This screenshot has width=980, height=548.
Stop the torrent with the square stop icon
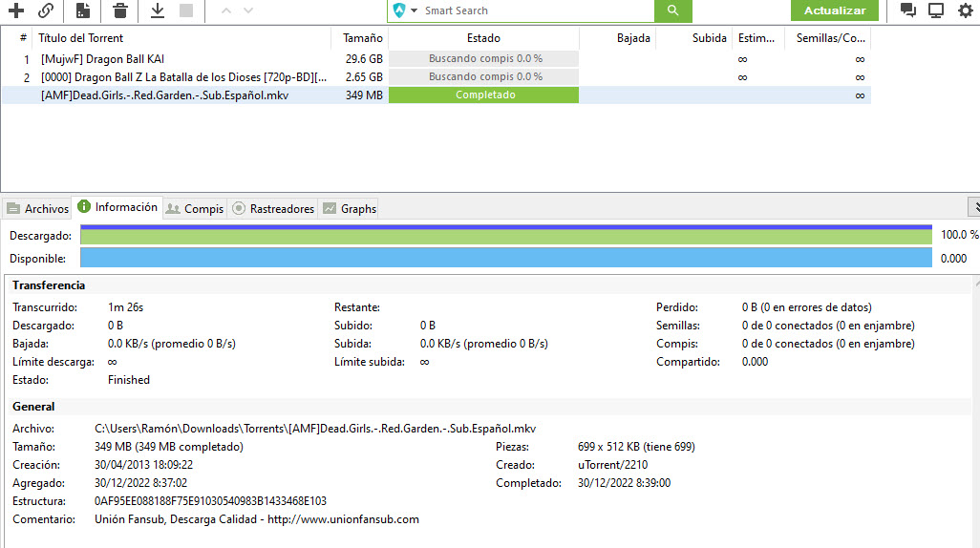click(186, 11)
